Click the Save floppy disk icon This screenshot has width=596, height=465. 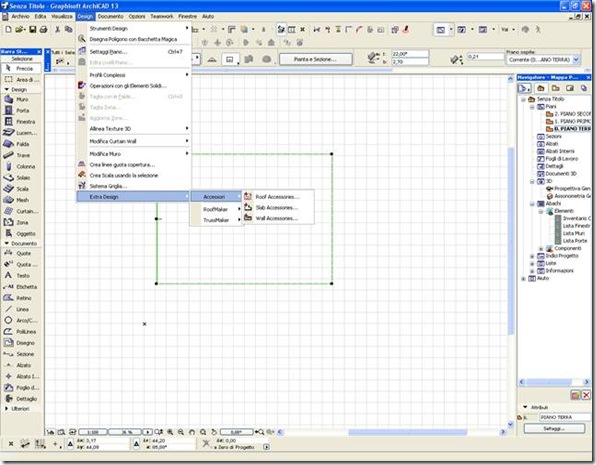(x=33, y=29)
